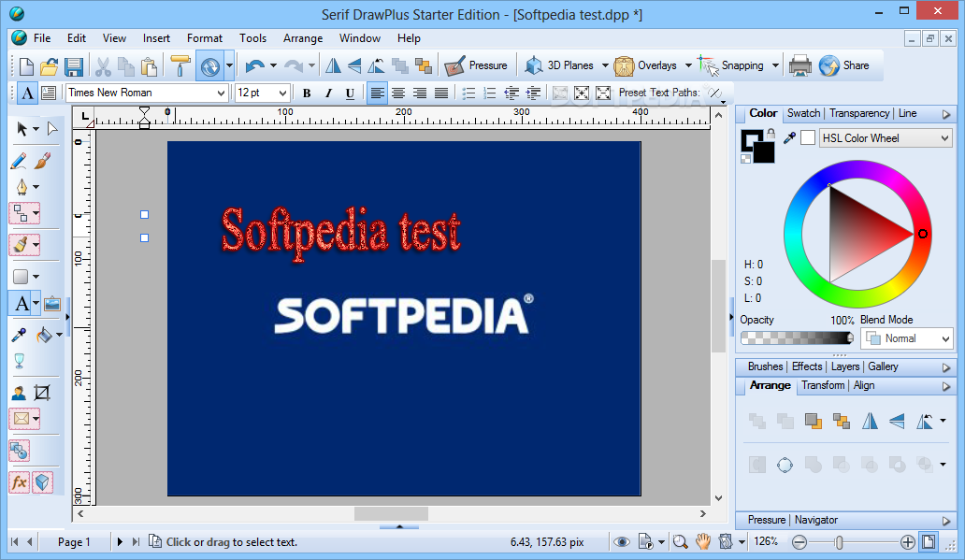
Task: Switch to the Layers tab
Action: (845, 366)
